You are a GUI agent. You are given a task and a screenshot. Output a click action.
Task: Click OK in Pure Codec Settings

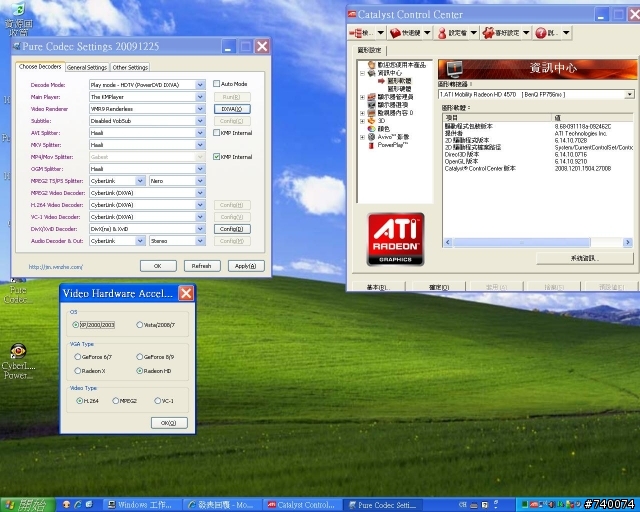click(158, 266)
